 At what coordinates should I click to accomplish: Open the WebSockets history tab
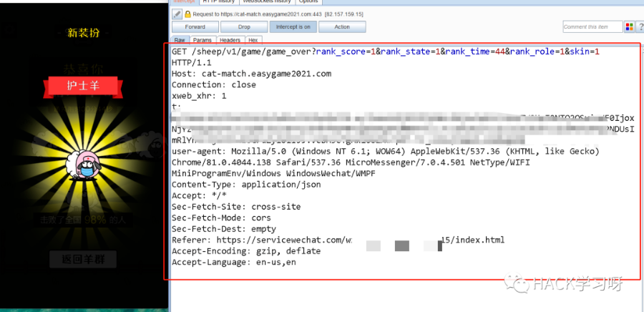click(x=267, y=1)
